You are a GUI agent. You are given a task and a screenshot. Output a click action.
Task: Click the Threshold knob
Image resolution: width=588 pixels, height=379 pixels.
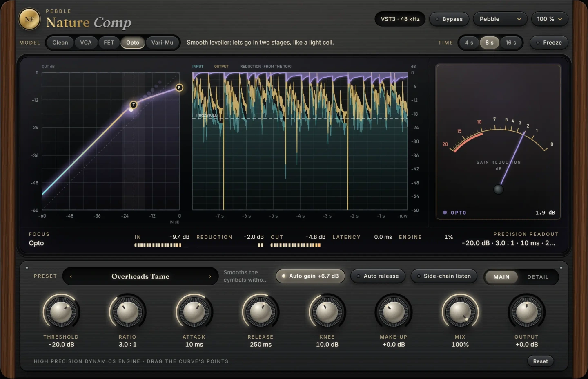click(61, 312)
